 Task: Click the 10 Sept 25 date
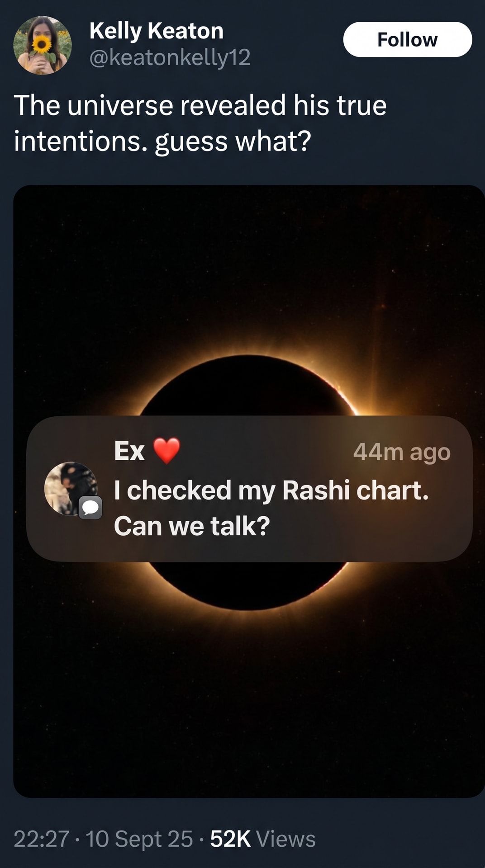[x=139, y=839]
